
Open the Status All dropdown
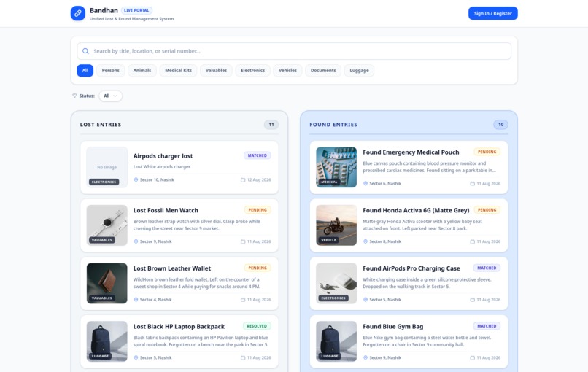pos(110,96)
